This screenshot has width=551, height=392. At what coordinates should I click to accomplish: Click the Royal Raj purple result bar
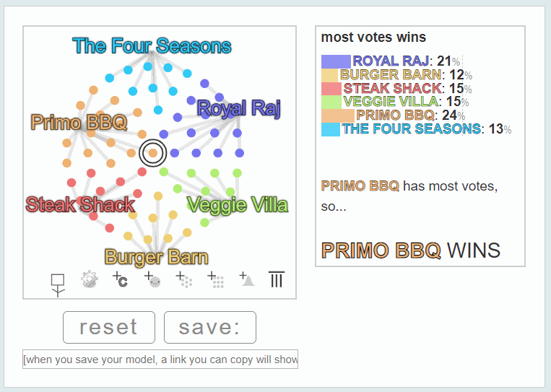(x=336, y=61)
